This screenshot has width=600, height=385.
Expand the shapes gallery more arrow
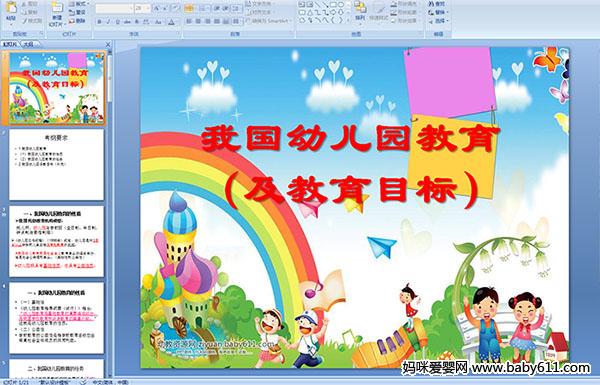pyautogui.click(x=349, y=20)
